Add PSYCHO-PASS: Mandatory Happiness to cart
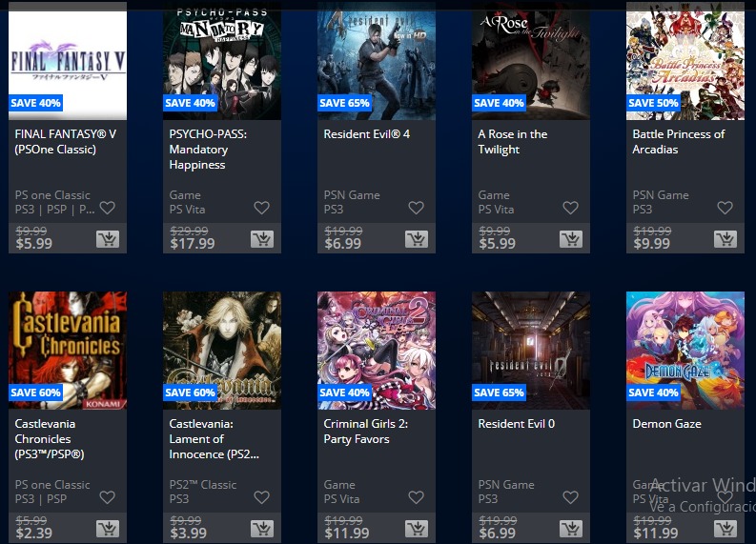The image size is (756, 544). coord(262,239)
